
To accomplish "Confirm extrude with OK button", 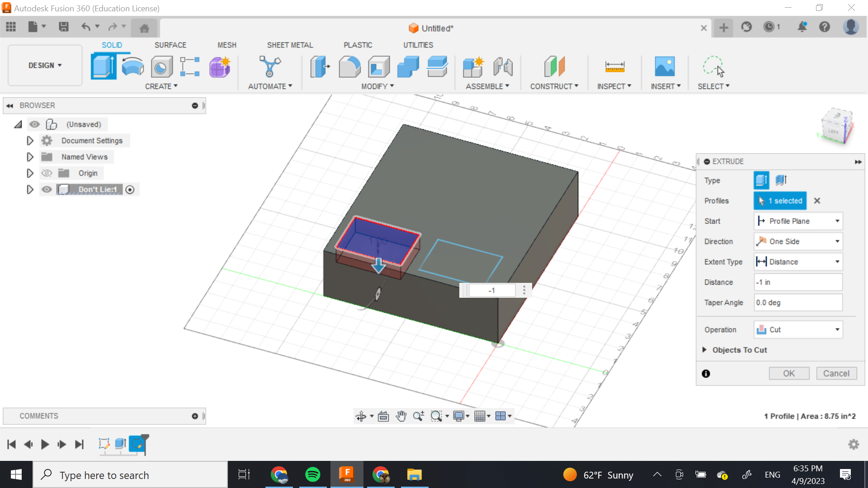I will point(788,373).
